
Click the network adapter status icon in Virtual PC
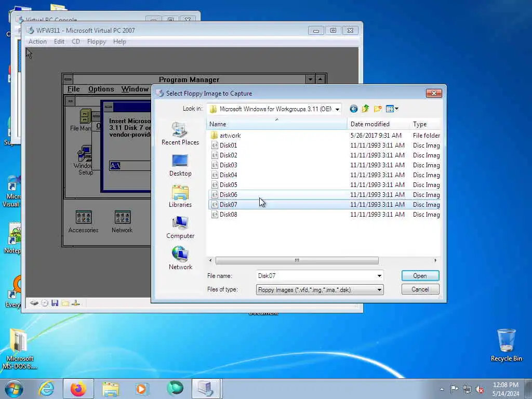tap(76, 303)
